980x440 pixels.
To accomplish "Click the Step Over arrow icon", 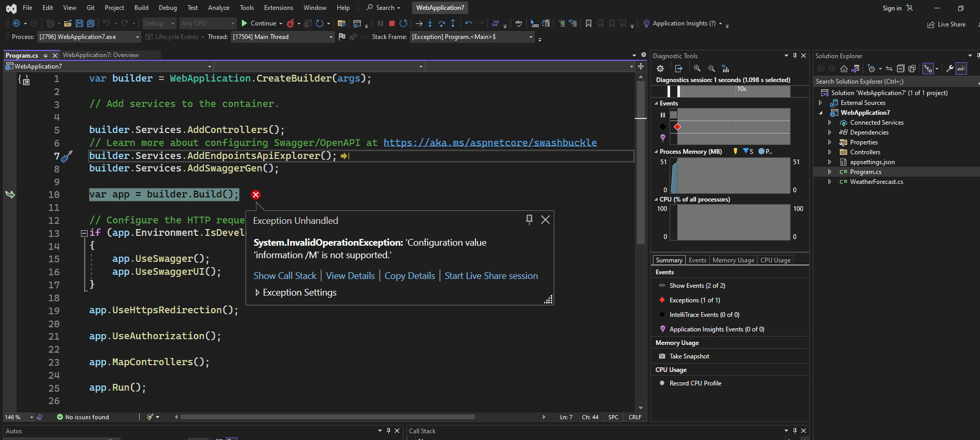I will tap(442, 23).
